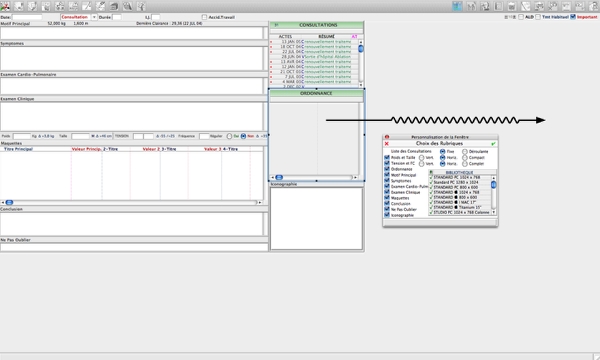Click the green icon in the BIBLIOTHEQUE header
Screen dimensions: 600x360
click(431, 172)
